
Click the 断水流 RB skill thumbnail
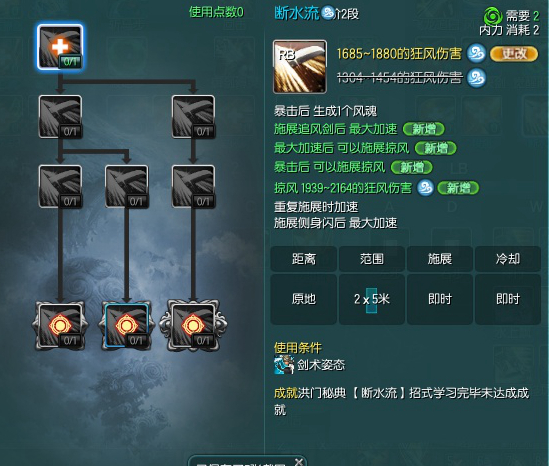pyautogui.click(x=300, y=67)
